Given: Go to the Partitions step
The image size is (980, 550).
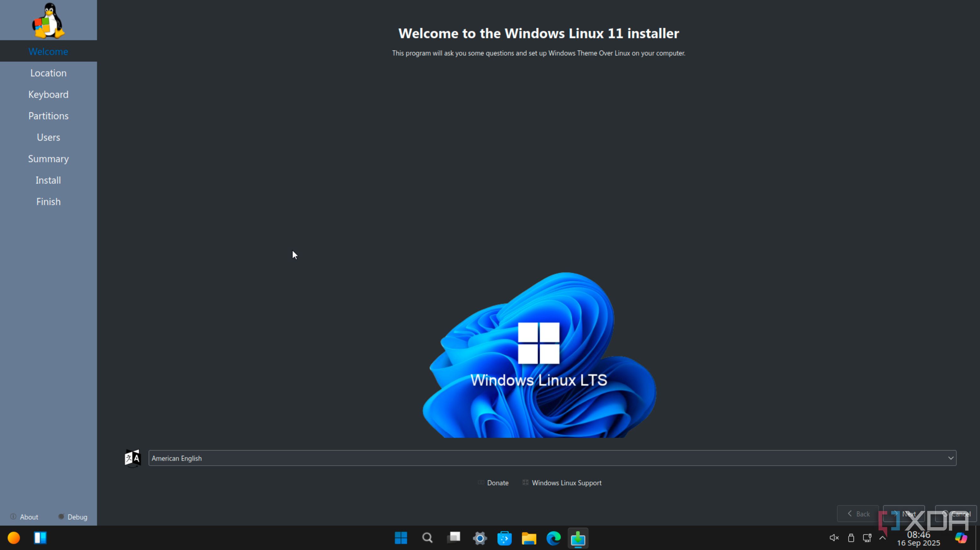Looking at the screenshot, I should (x=48, y=116).
